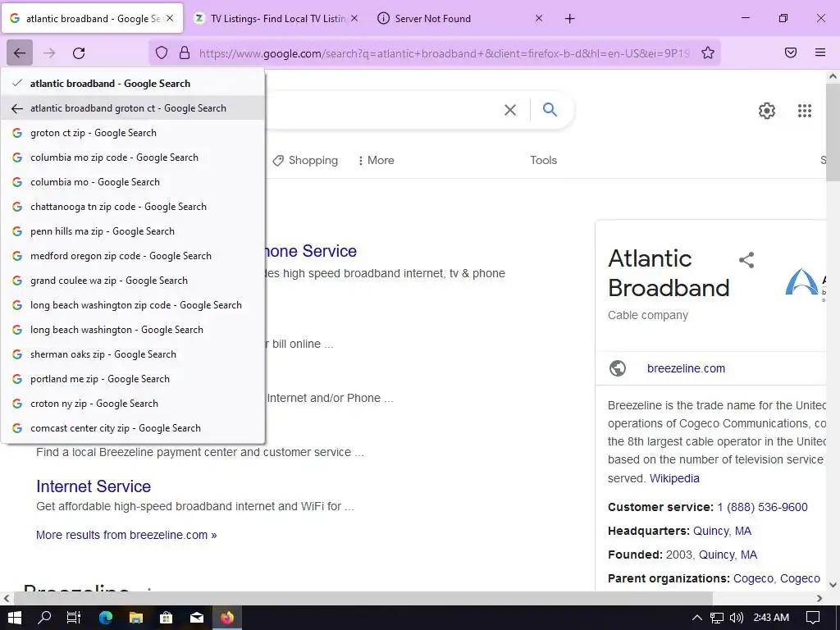Open the Internet Service result link
The height and width of the screenshot is (630, 840).
click(94, 486)
